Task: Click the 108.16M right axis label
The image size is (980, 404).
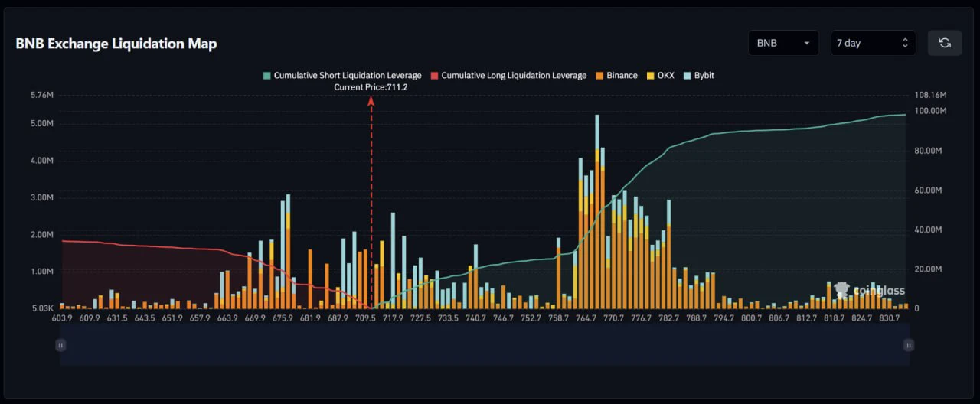Action: 930,95
